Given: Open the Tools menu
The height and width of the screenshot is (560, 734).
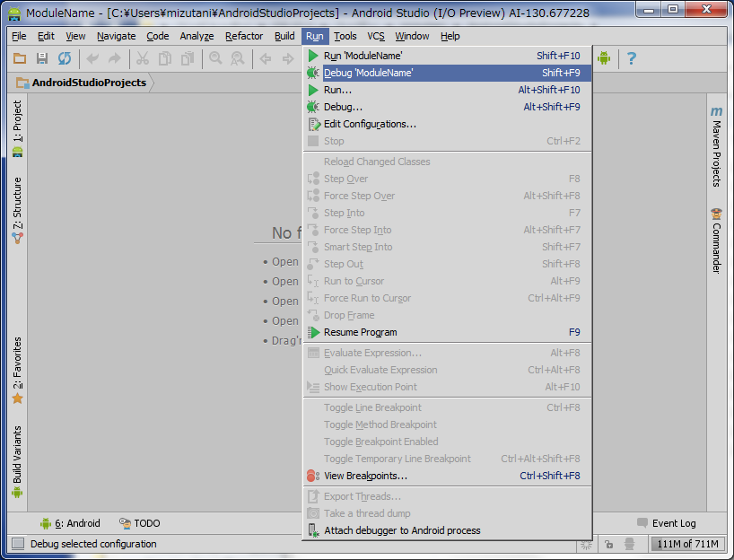Looking at the screenshot, I should tap(345, 36).
